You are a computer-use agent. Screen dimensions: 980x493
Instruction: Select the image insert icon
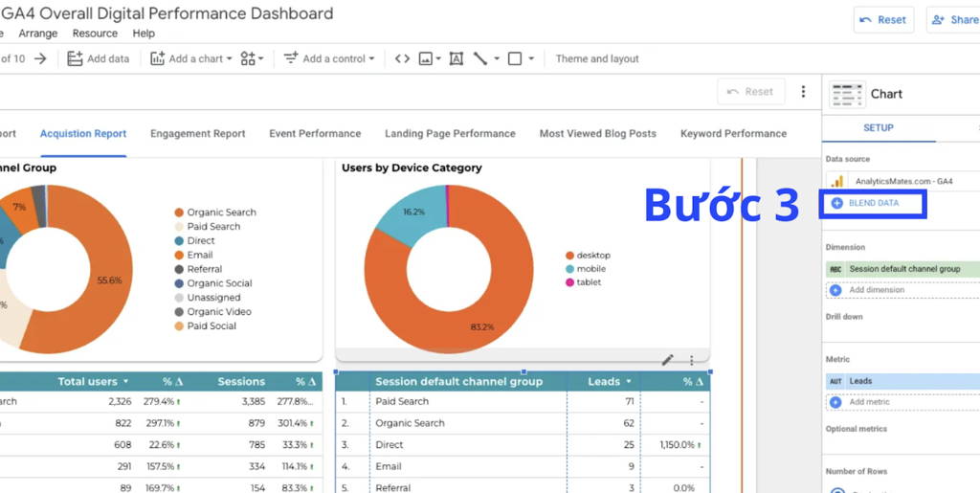(426, 58)
